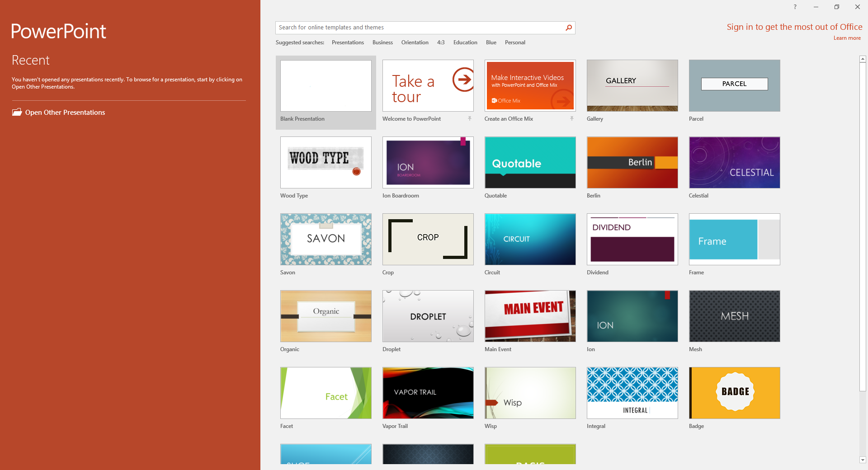
Task: Select the Orientation suggested search
Action: (x=415, y=42)
